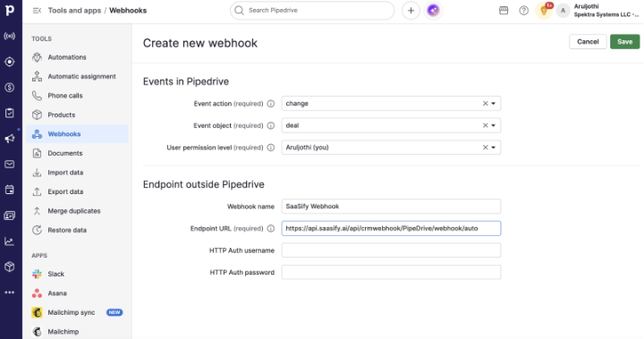The height and width of the screenshot is (339, 644).
Task: Open the Help question mark icon
Action: click(x=523, y=11)
